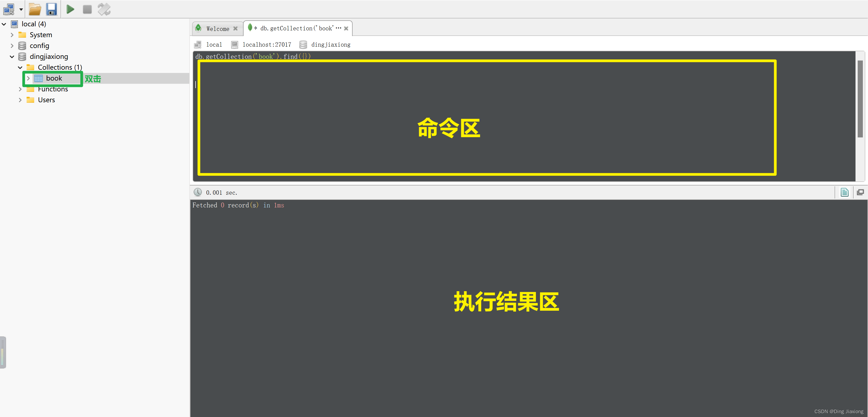Click the open file folder icon
Viewport: 868px width, 417px height.
coord(35,9)
